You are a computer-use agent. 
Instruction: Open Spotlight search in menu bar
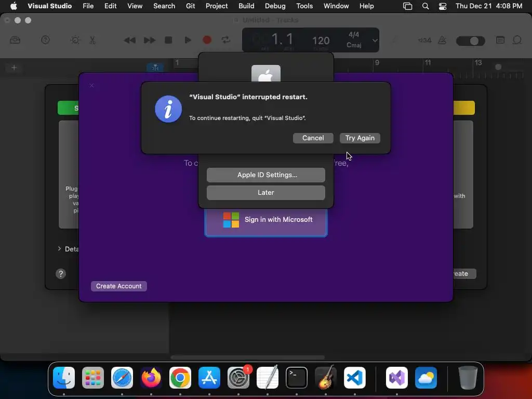(x=425, y=6)
